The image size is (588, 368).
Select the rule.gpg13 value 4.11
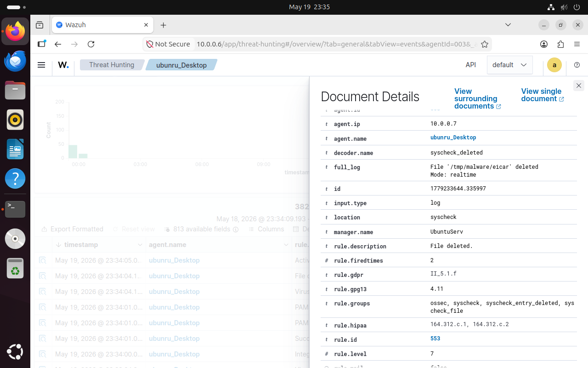point(437,289)
